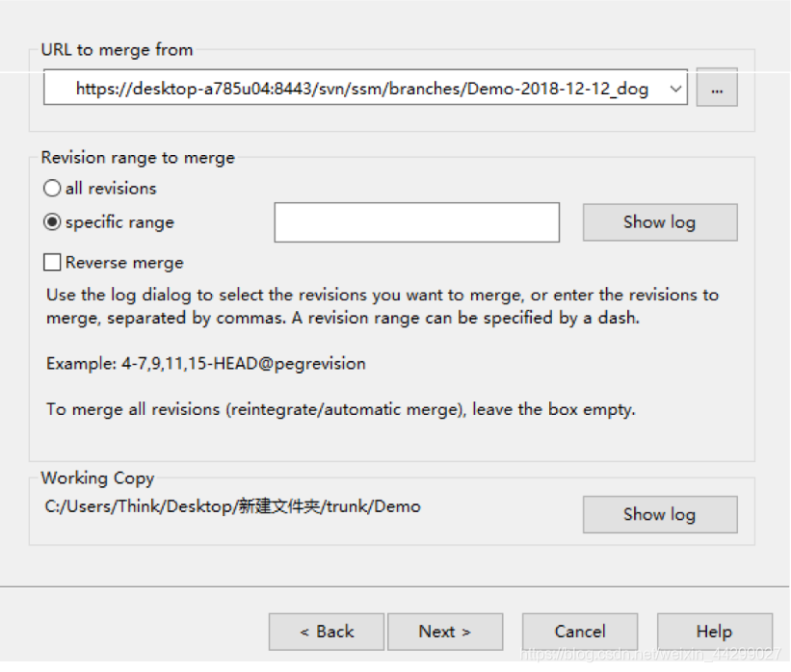Open Help for the merge dialog

pos(714,632)
